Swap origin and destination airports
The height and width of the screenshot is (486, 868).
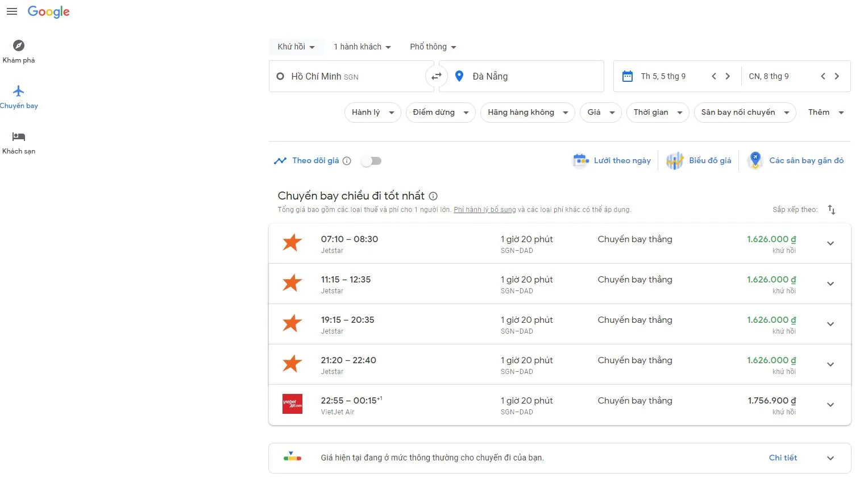(x=437, y=76)
